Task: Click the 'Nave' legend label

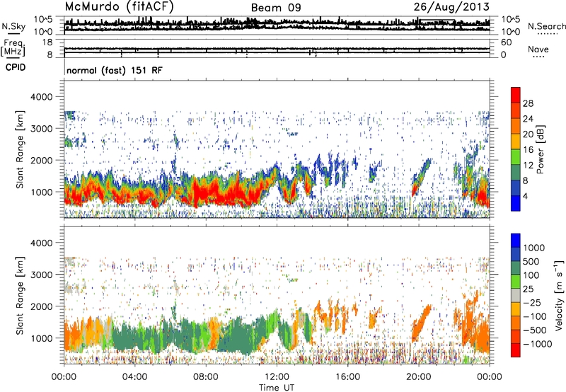Action: pos(538,50)
